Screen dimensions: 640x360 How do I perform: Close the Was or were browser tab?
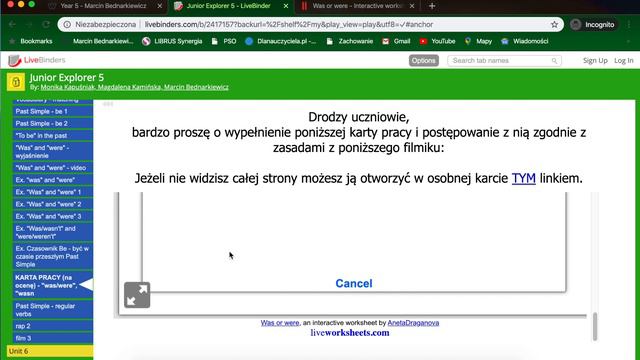(412, 6)
